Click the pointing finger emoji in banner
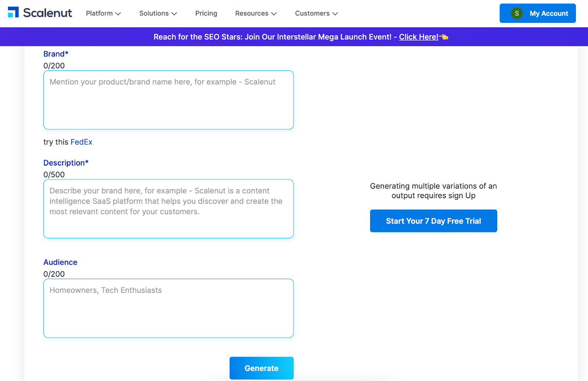This screenshot has width=588, height=381. pos(444,37)
